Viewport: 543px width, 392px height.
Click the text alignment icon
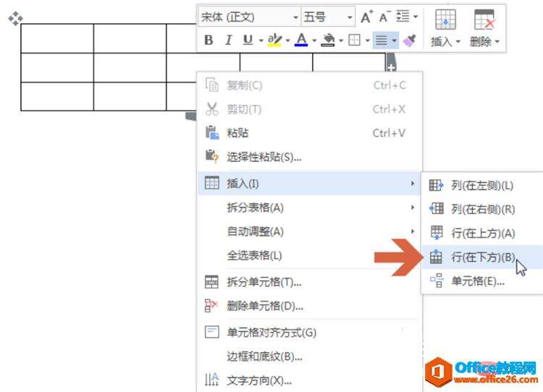[382, 40]
